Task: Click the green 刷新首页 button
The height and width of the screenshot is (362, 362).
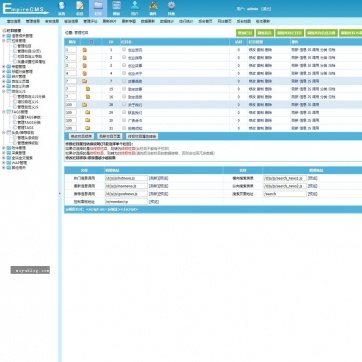Action: click(265, 33)
